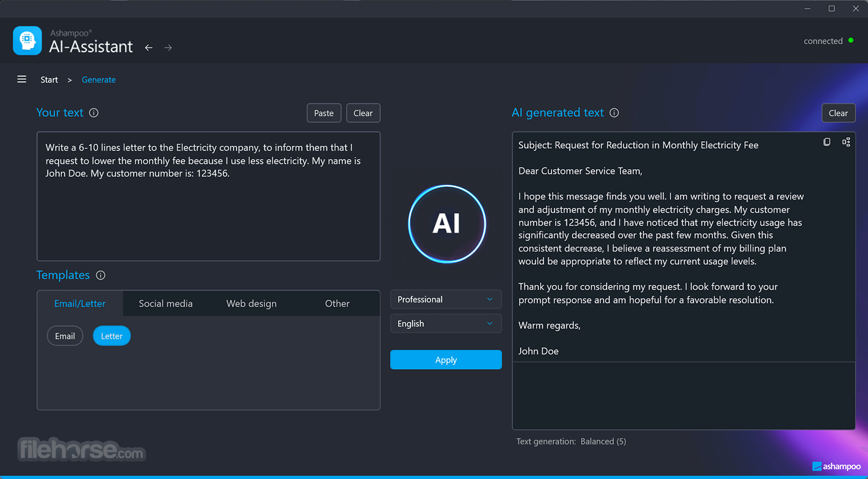This screenshot has height=479, width=868.
Task: Click the John Doe signature line
Action: (539, 351)
